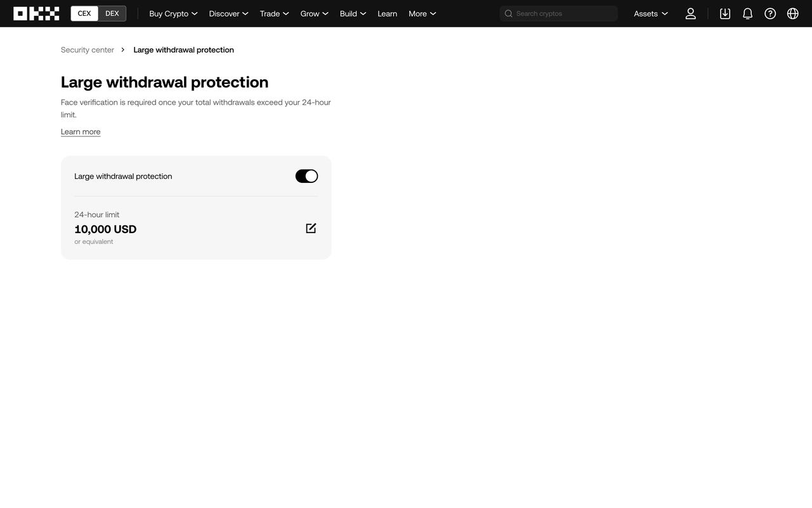Image resolution: width=812 pixels, height=508 pixels.
Task: Open the notifications bell
Action: (x=747, y=13)
